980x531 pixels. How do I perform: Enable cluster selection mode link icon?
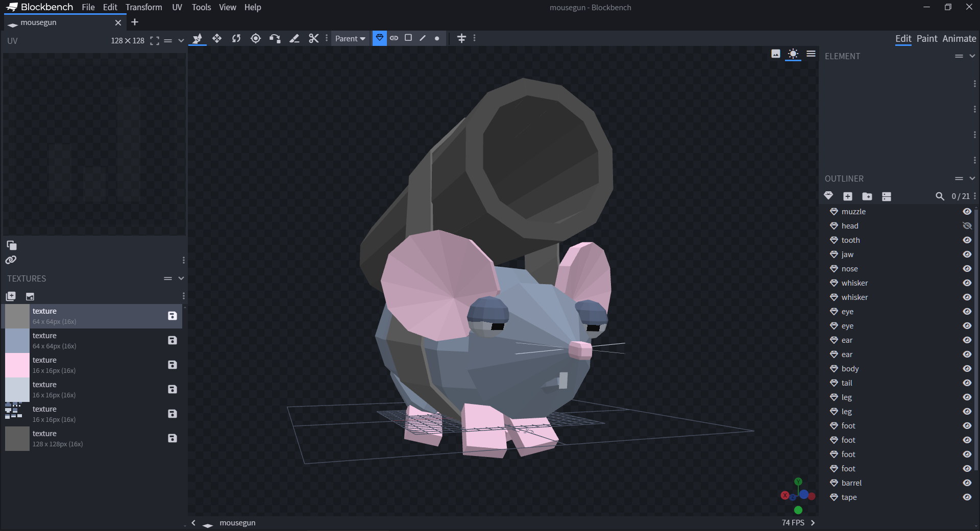[x=394, y=38]
